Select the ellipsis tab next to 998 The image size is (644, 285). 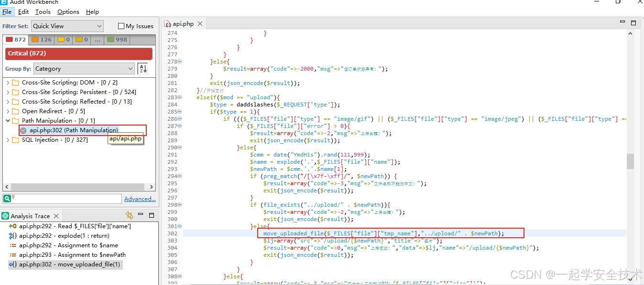coord(98,40)
